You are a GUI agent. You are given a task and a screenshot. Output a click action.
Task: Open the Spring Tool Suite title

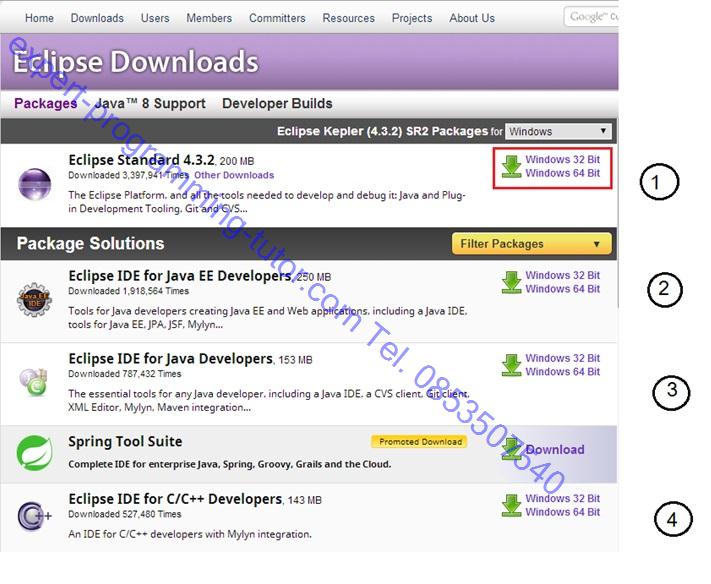[x=125, y=442]
